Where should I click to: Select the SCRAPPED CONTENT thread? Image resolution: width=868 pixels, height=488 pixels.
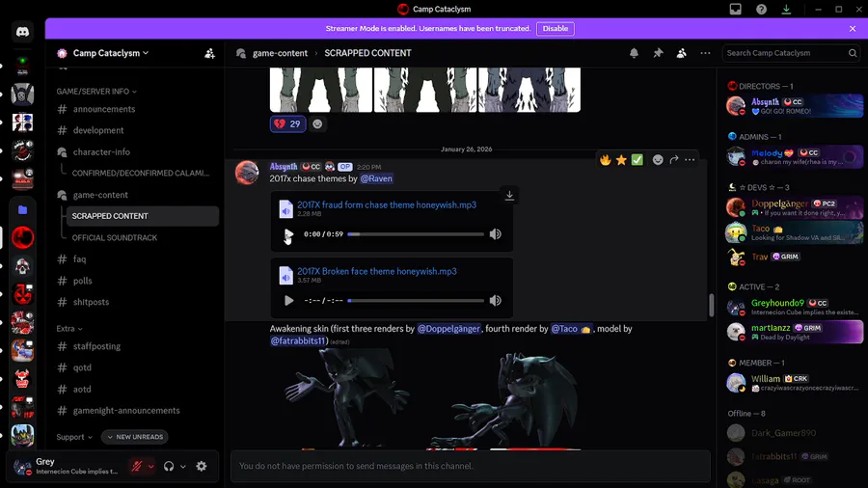point(143,216)
